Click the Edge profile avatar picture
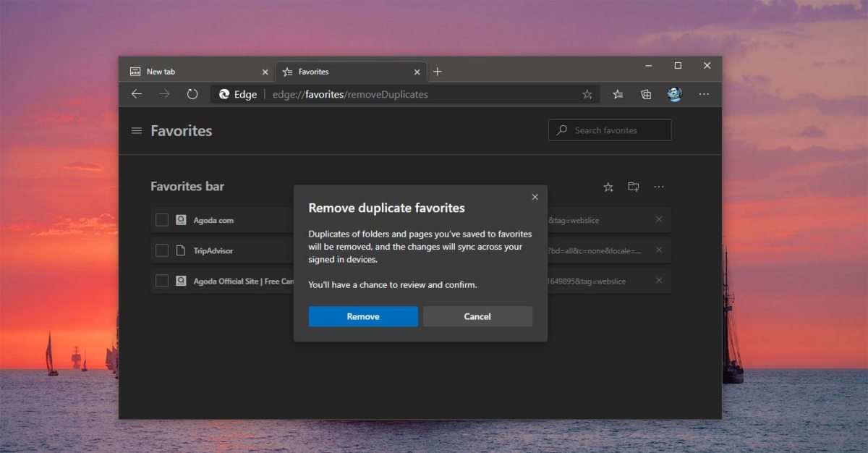Screen dimensions: 868x453 pyautogui.click(x=674, y=94)
